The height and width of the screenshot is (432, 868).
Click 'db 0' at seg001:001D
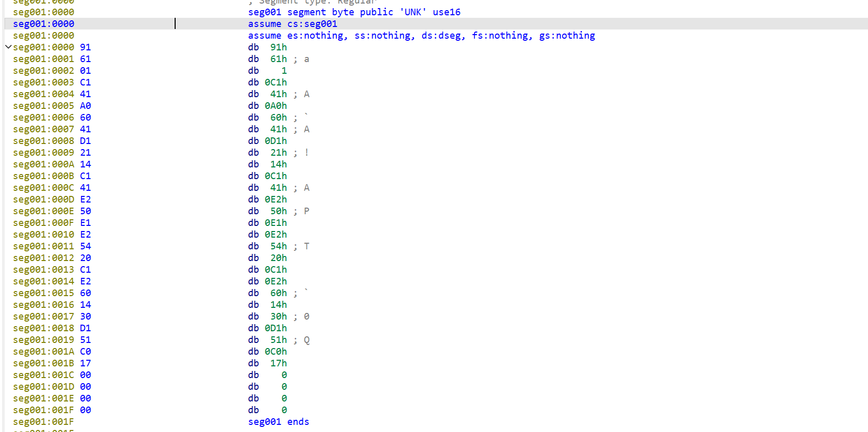(x=268, y=387)
